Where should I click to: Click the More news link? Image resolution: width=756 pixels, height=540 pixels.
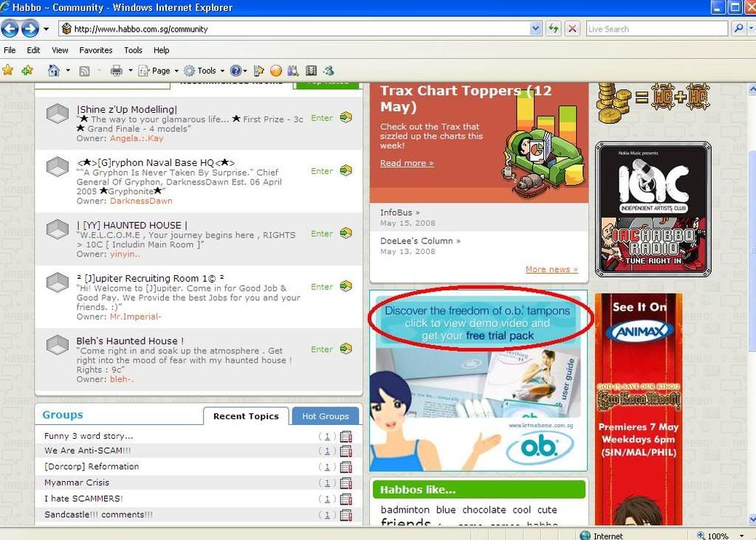[551, 269]
